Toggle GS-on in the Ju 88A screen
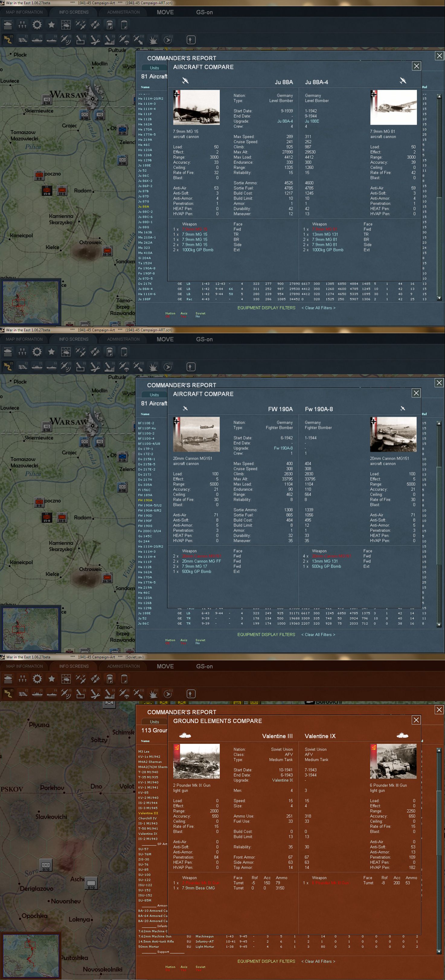The width and height of the screenshot is (445, 980). (204, 12)
